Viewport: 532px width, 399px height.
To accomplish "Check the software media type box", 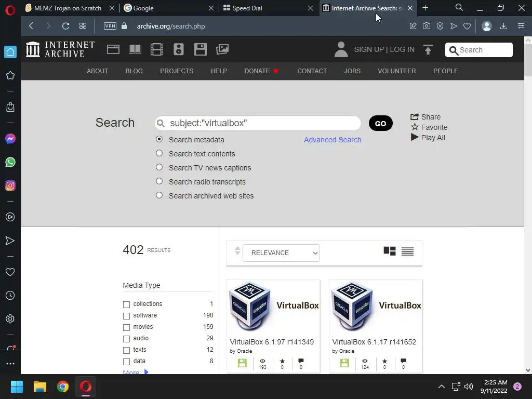I will (126, 316).
